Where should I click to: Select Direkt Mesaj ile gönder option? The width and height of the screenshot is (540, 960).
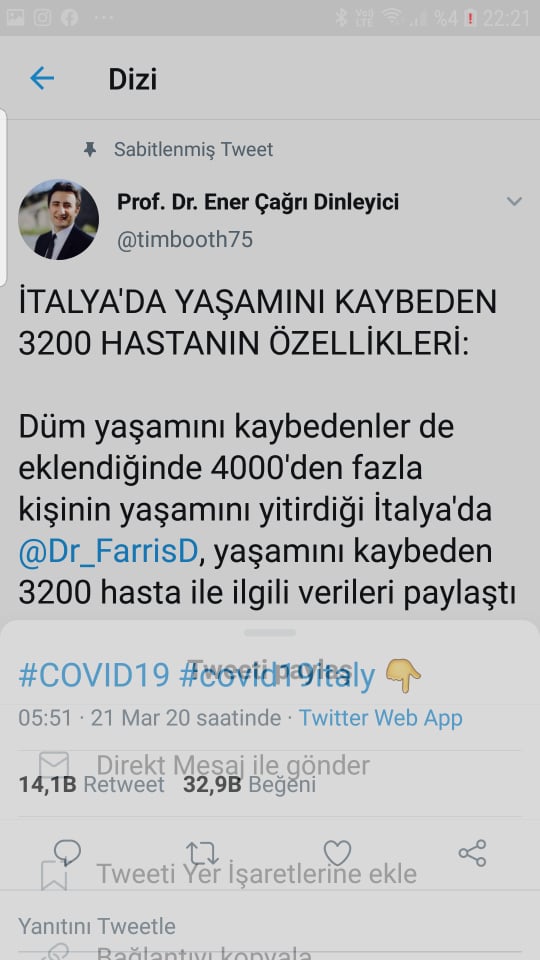coord(233,765)
